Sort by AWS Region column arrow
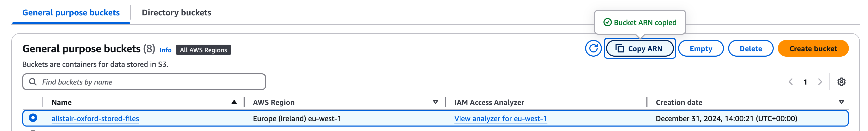Screen dimensions: 868x131 click(435, 102)
